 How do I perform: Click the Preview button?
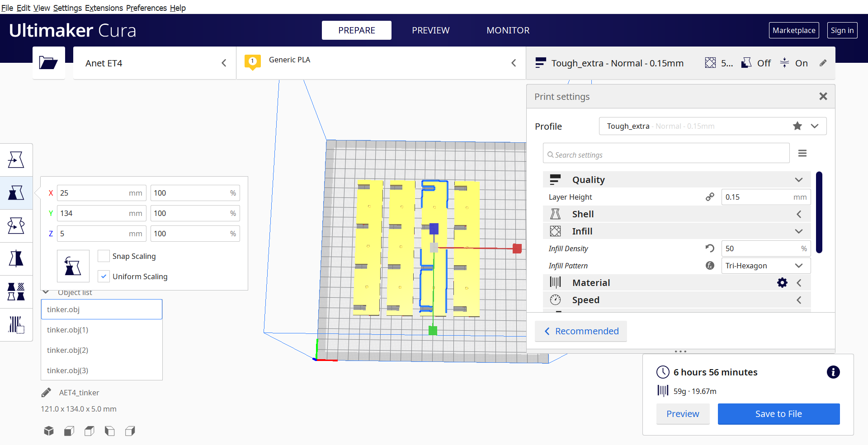pyautogui.click(x=683, y=414)
